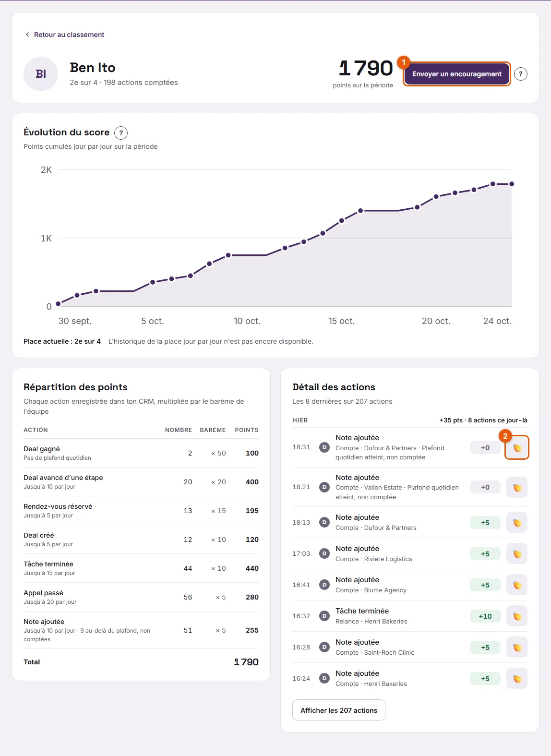The image size is (551, 756).
Task: Click the "Deal gagné" row label
Action: click(x=42, y=449)
